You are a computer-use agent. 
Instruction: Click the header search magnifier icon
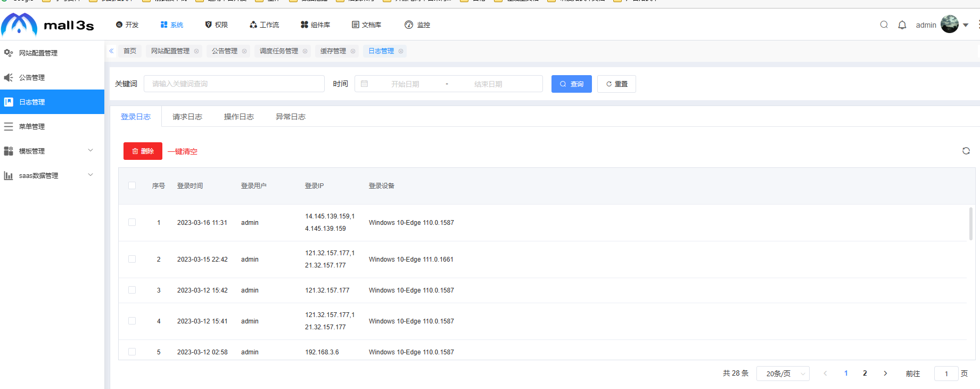tap(884, 25)
